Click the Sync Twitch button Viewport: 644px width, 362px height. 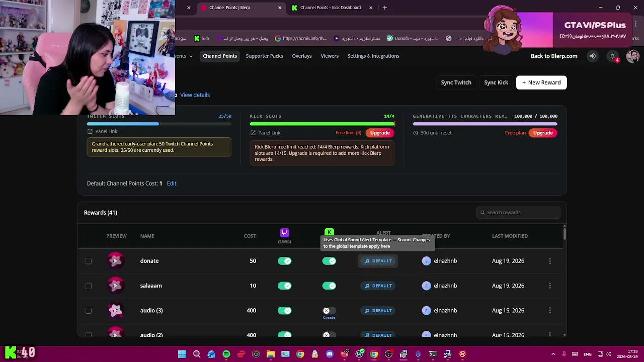point(456,82)
